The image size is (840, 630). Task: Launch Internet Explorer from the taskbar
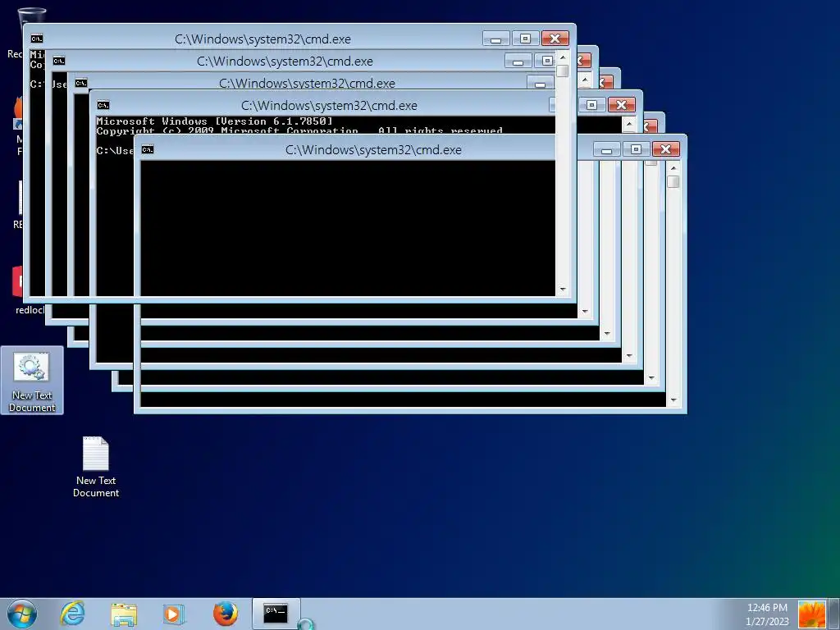pos(72,614)
